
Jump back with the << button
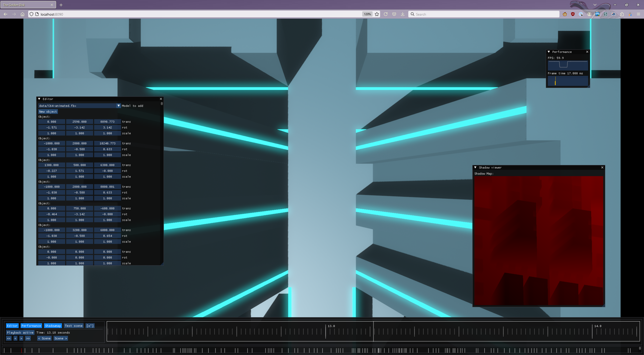pyautogui.click(x=9, y=338)
